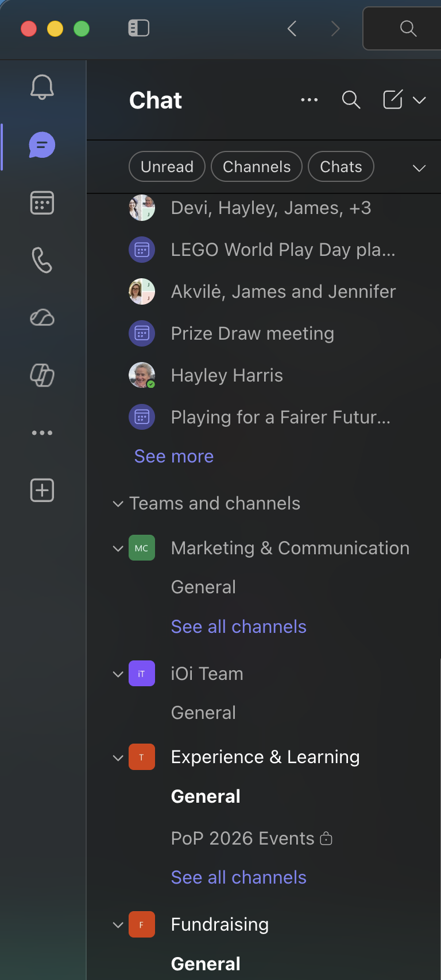Open Devi, Hayley, James, +3 chat

(x=271, y=208)
